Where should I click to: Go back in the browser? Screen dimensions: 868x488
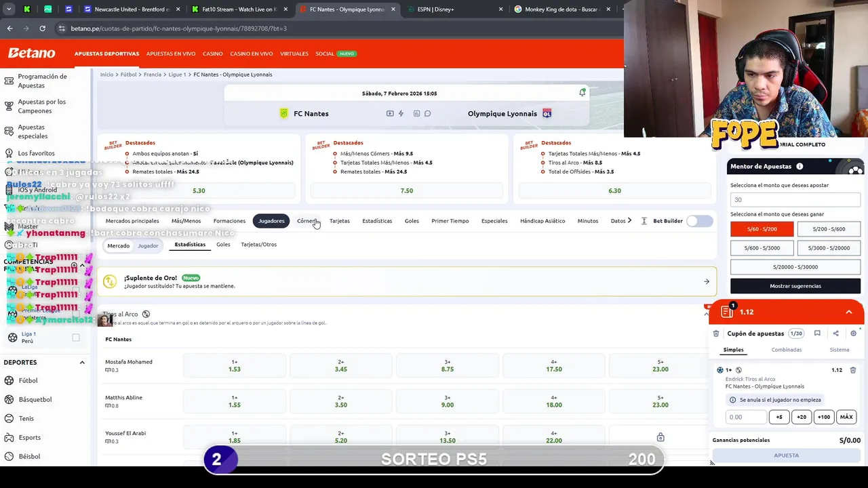tap(9, 28)
